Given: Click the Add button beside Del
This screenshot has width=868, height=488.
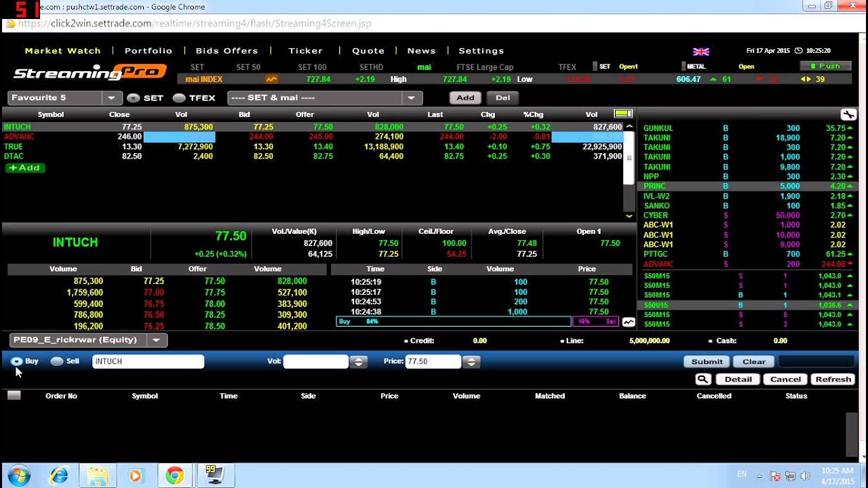Looking at the screenshot, I should coord(465,98).
